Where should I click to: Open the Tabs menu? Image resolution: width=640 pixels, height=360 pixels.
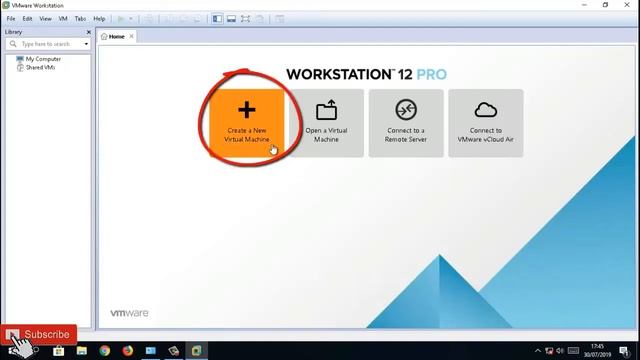pyautogui.click(x=80, y=19)
